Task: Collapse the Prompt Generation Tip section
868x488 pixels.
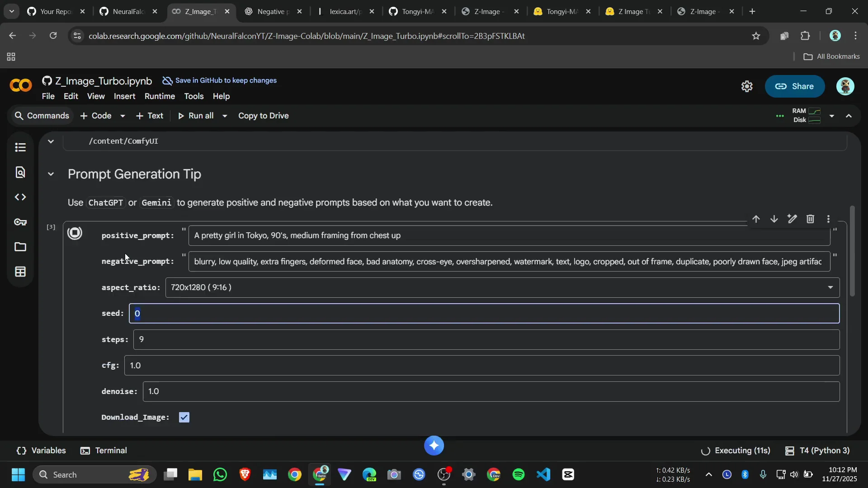Action: pos(51,174)
